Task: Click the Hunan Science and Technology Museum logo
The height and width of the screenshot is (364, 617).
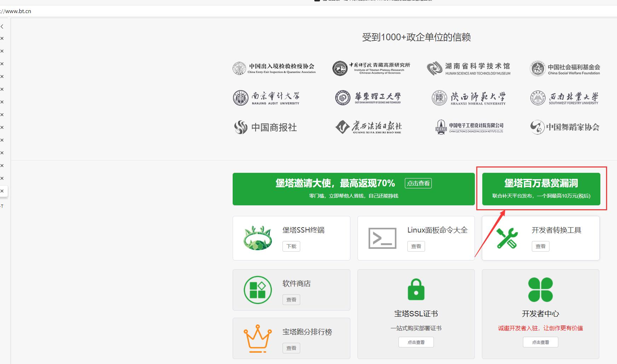Action: point(468,69)
